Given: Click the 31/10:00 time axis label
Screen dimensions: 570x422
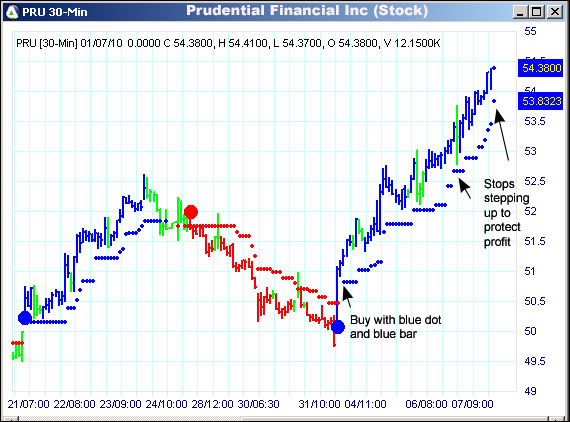Looking at the screenshot, I should 319,404.
